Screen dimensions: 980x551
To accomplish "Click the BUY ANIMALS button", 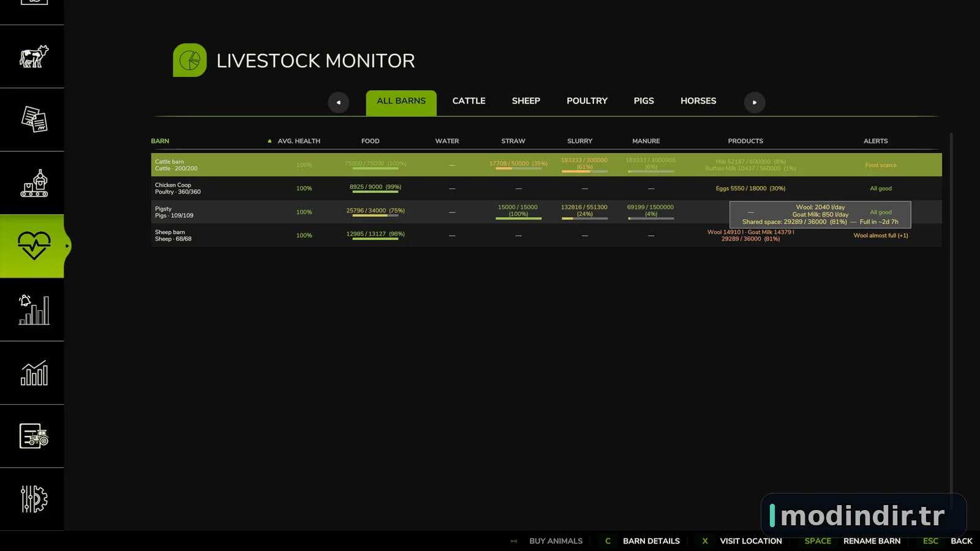I will [556, 541].
